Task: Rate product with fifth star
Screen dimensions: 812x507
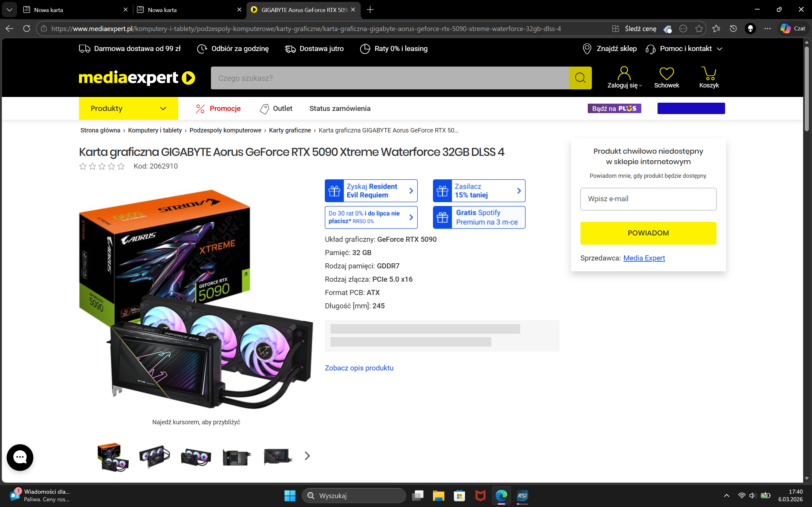Action: 121,166
